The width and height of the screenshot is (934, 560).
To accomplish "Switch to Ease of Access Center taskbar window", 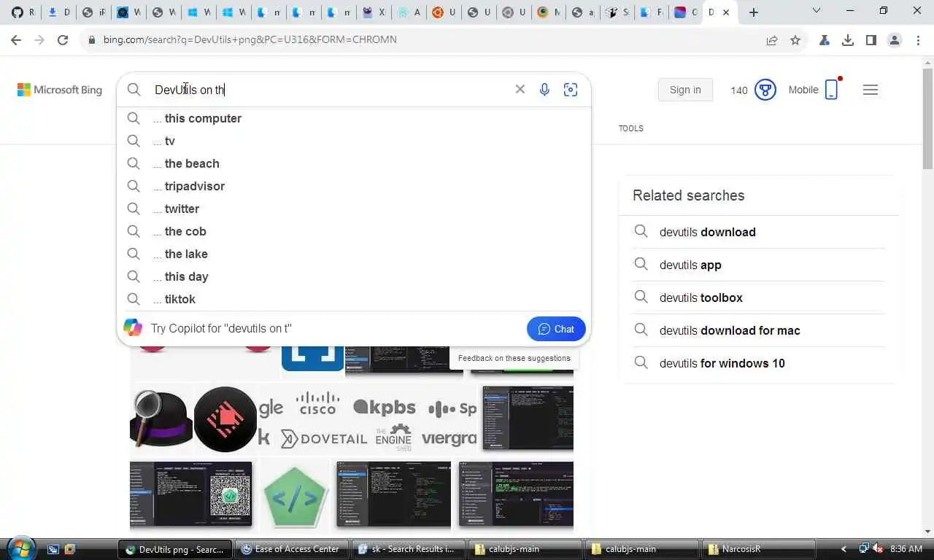I will 293,549.
